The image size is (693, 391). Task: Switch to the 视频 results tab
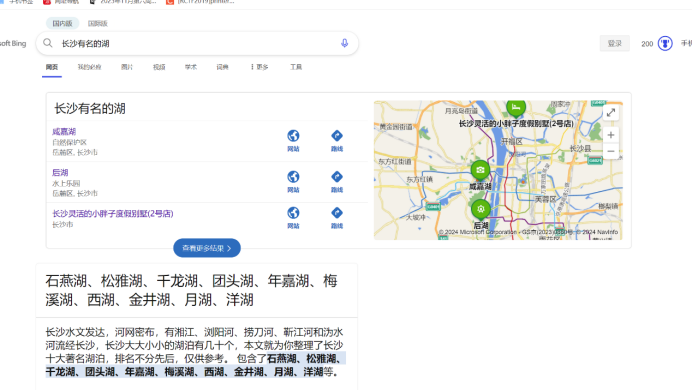(159, 67)
